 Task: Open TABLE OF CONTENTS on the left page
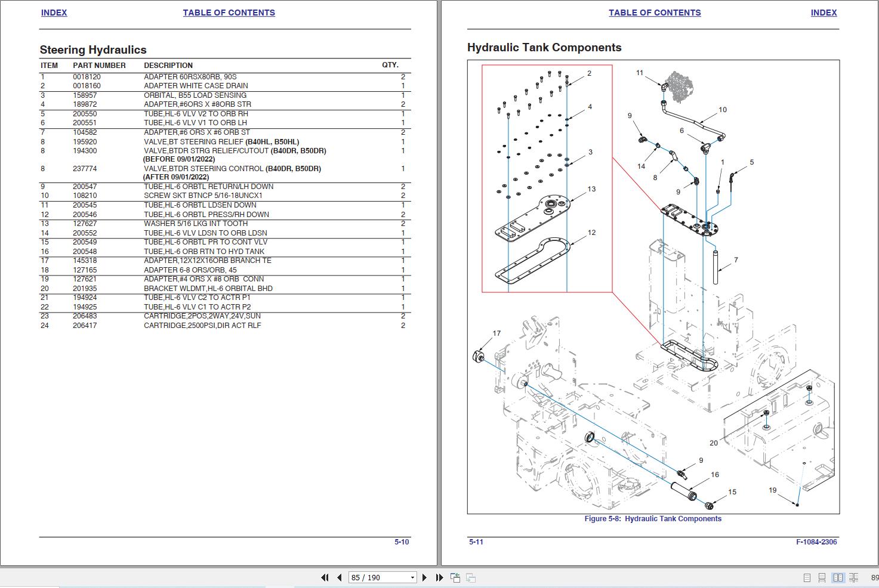point(229,13)
